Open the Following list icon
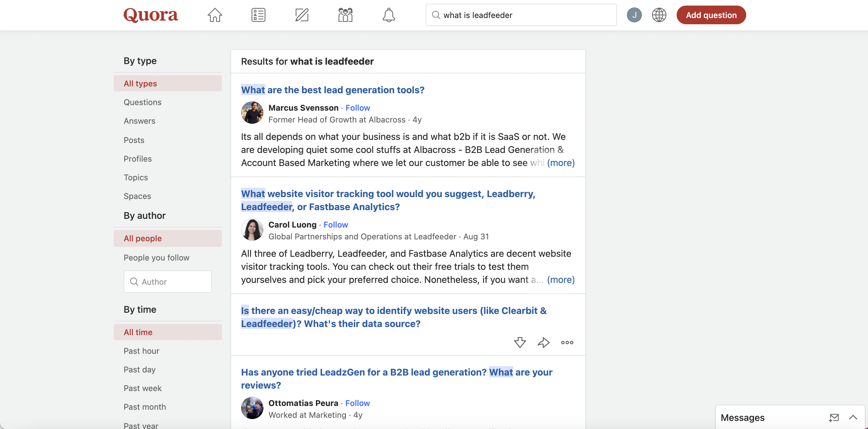The image size is (868, 429). click(x=258, y=15)
